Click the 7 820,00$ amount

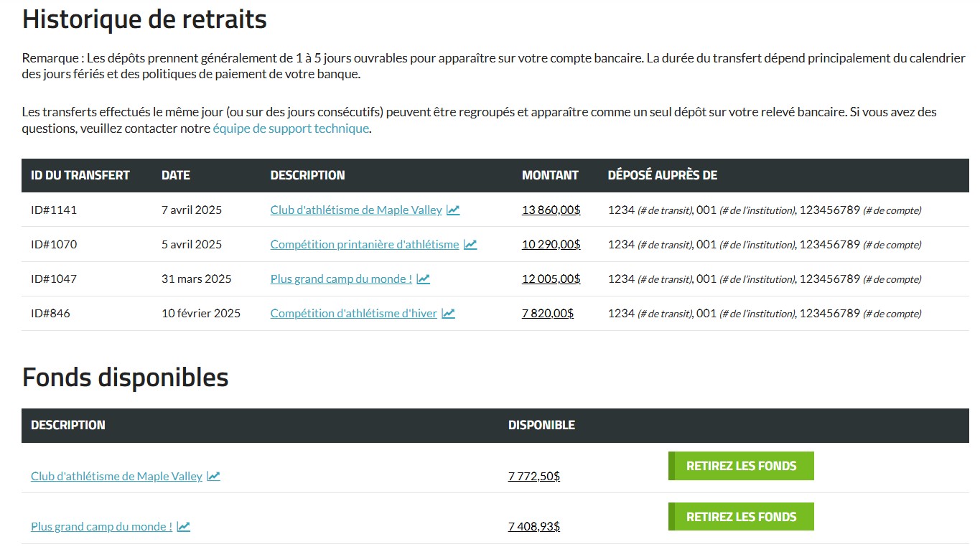click(547, 314)
